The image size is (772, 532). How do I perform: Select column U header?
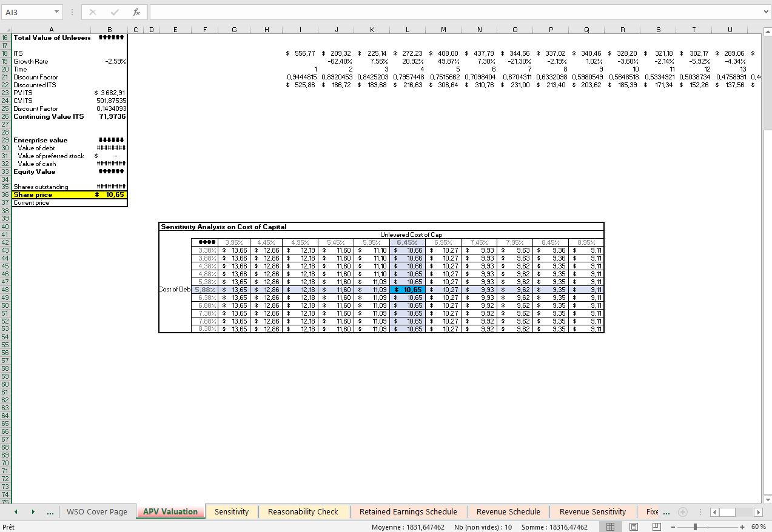[730, 30]
